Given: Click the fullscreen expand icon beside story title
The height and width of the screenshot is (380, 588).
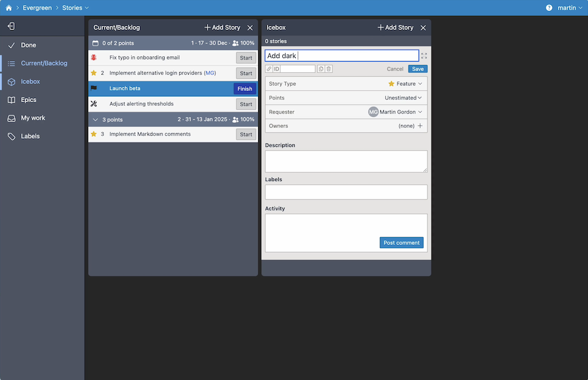Looking at the screenshot, I should point(424,55).
